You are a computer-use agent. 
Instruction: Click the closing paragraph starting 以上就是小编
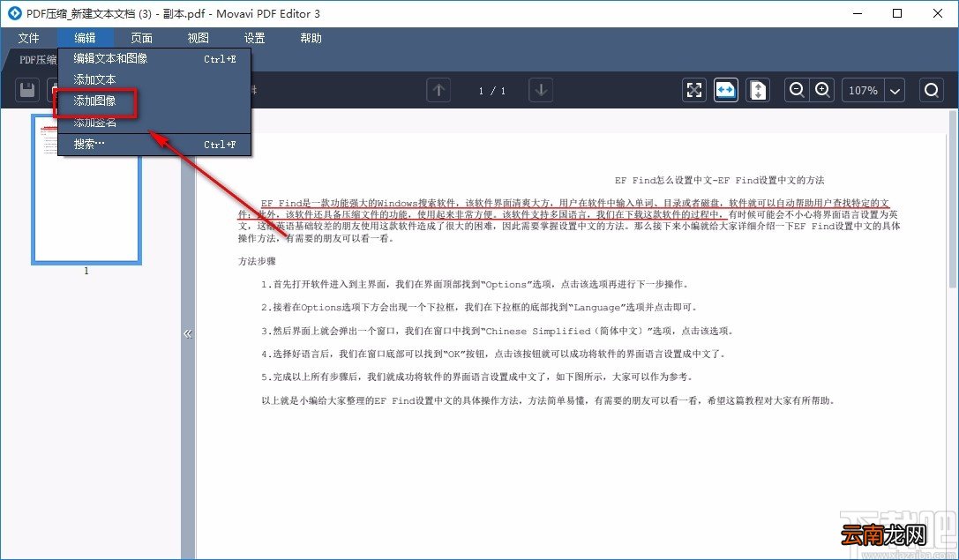(x=548, y=401)
